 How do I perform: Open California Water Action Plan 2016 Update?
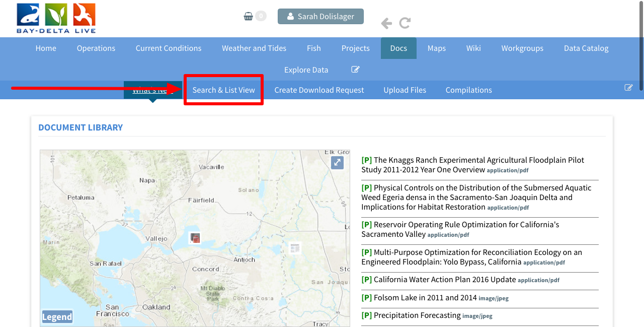pos(445,280)
